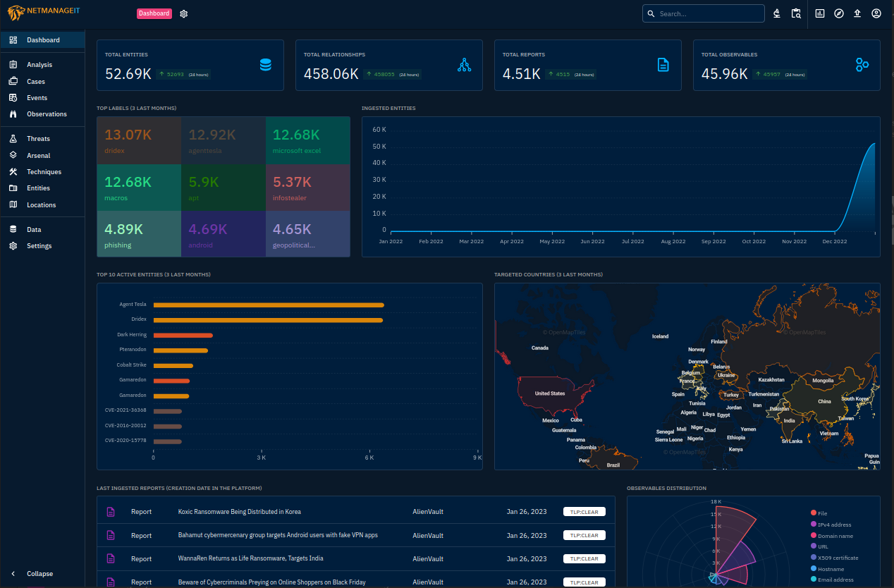The height and width of the screenshot is (588, 894).
Task: Toggle the File legend item in Observables Distribution
Action: (x=822, y=513)
